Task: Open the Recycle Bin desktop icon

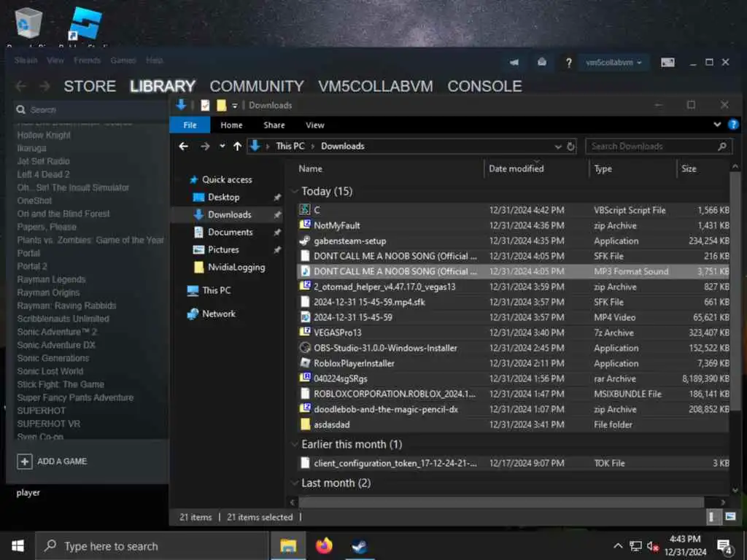Action: click(28, 23)
